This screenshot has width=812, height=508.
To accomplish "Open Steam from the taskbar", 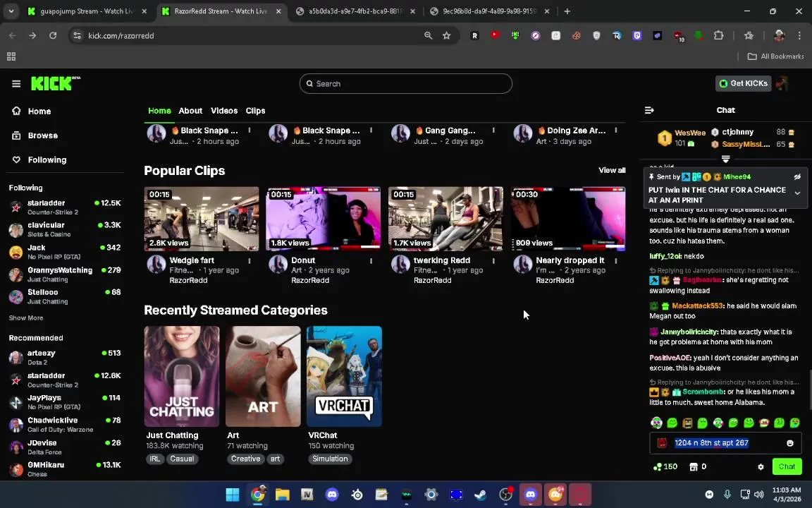I will click(x=481, y=495).
